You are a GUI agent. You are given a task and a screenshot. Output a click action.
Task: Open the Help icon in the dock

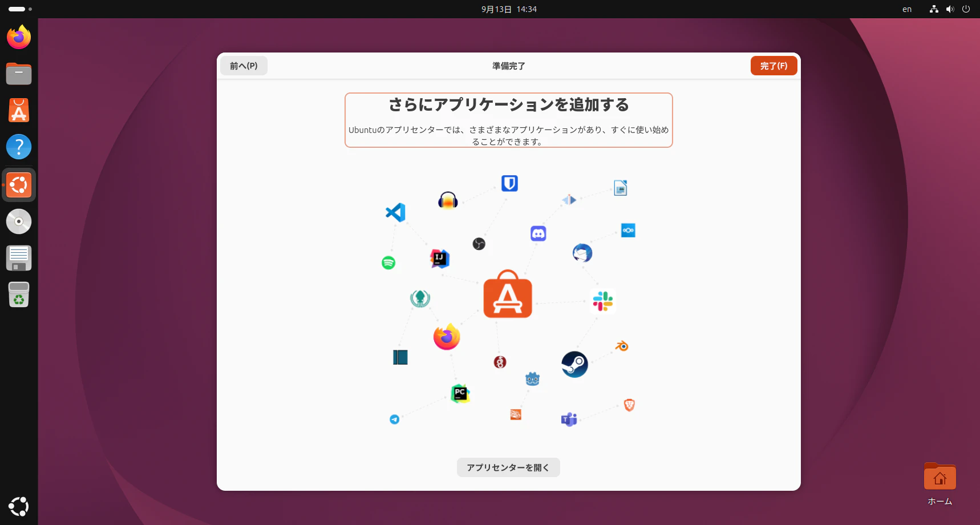[19, 147]
